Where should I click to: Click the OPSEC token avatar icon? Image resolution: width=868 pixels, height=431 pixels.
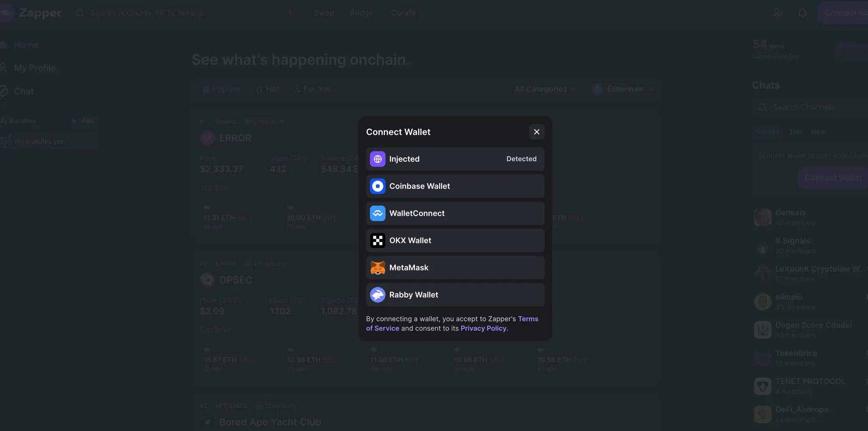(207, 280)
